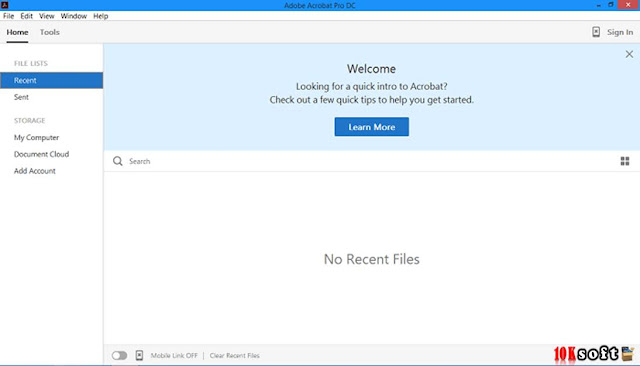Switch to thumbnail grid view
Viewport: 640px width, 366px height.
click(x=624, y=161)
